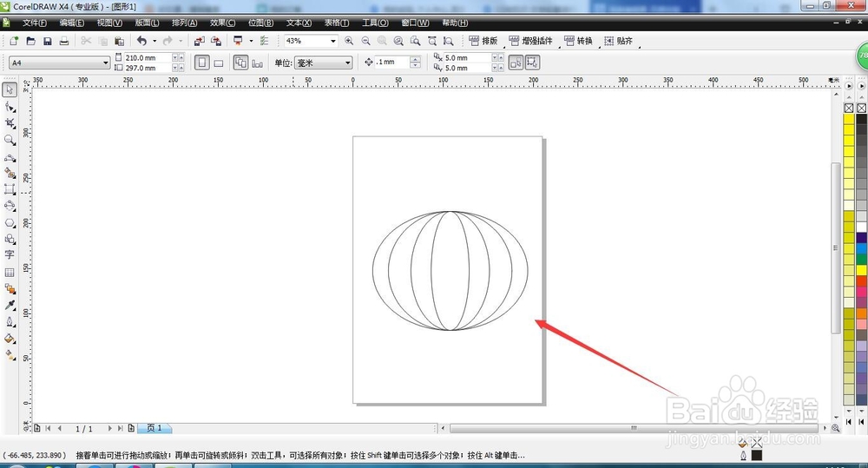Select the Text tool

(10, 254)
